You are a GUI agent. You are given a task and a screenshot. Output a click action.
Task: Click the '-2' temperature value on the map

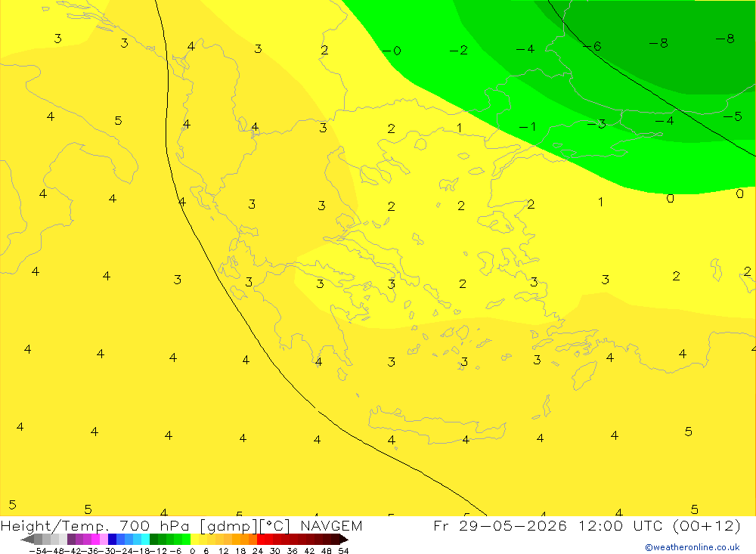(x=459, y=50)
